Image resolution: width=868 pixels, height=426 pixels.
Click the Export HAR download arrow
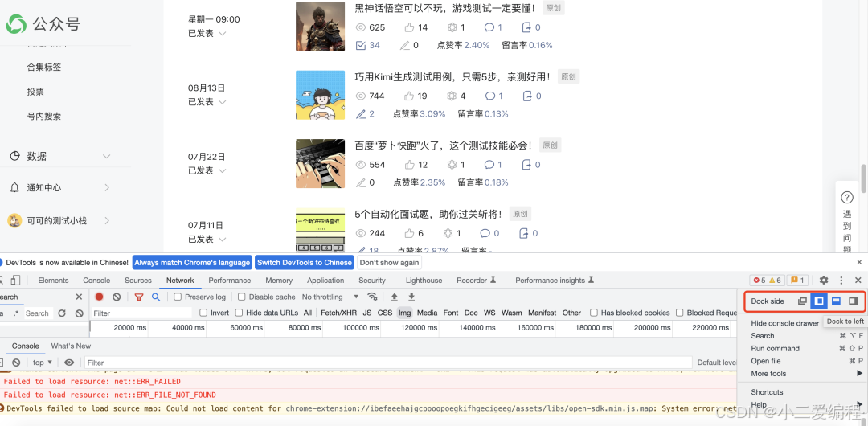coord(411,297)
